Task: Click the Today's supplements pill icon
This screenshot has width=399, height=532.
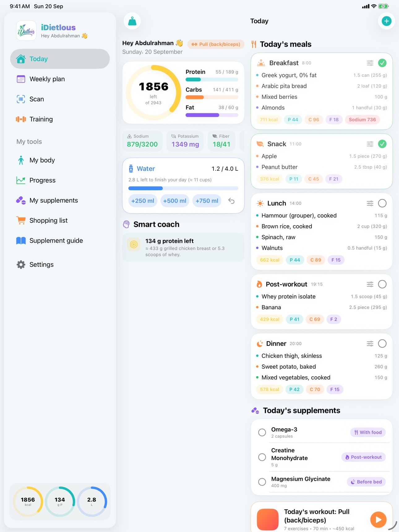Action: (255, 410)
